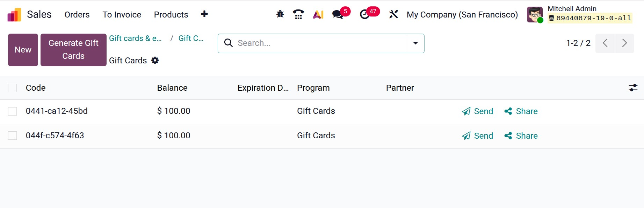Select all rows with the header checkbox
Viewport: 644px width, 208px height.
(x=13, y=88)
